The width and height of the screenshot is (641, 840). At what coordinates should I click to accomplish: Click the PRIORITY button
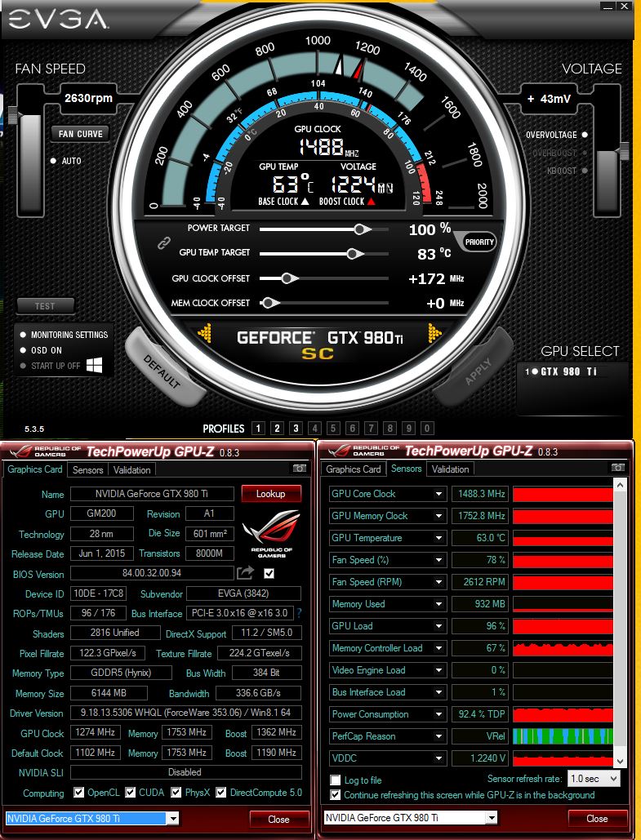[479, 242]
